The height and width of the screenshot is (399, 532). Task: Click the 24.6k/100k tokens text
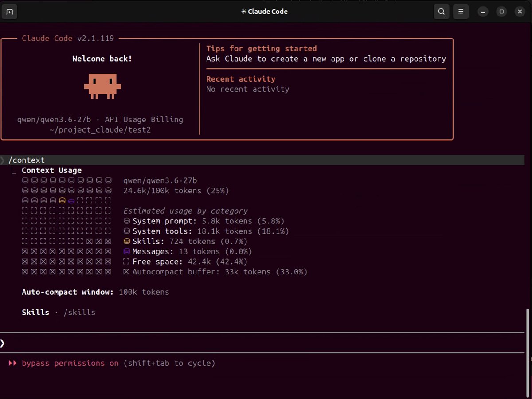[176, 191]
